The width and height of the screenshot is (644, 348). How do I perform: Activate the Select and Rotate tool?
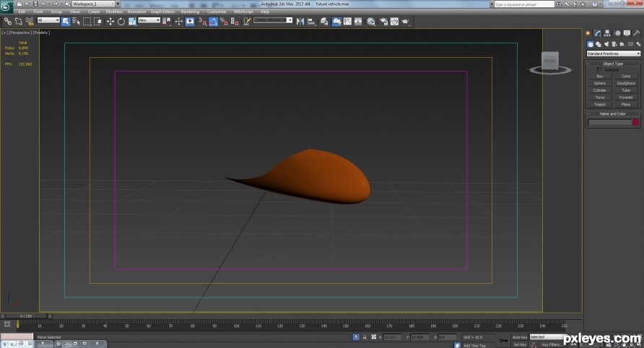pos(121,22)
